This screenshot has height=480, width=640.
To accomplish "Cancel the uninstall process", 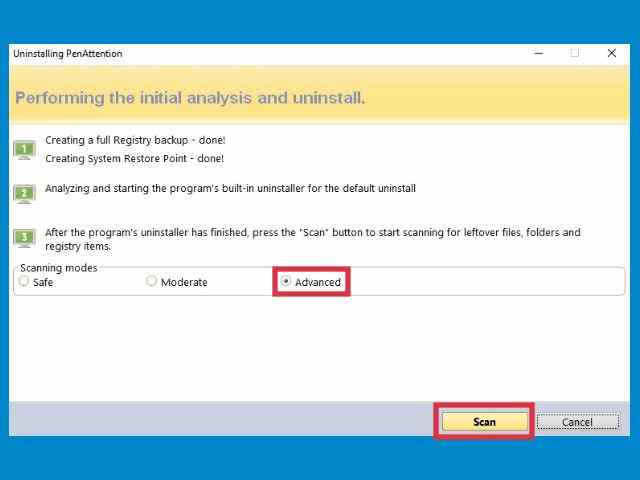I will (578, 422).
